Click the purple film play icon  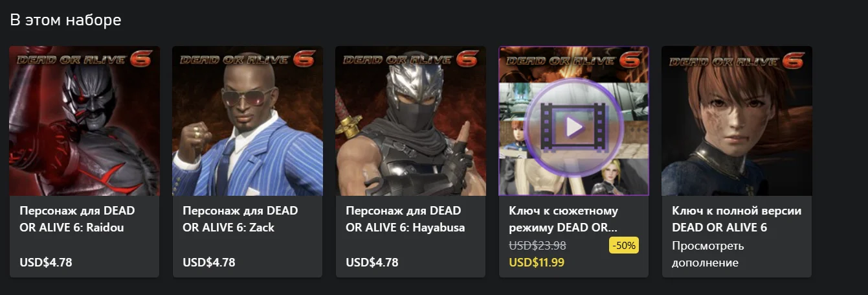[573, 126]
